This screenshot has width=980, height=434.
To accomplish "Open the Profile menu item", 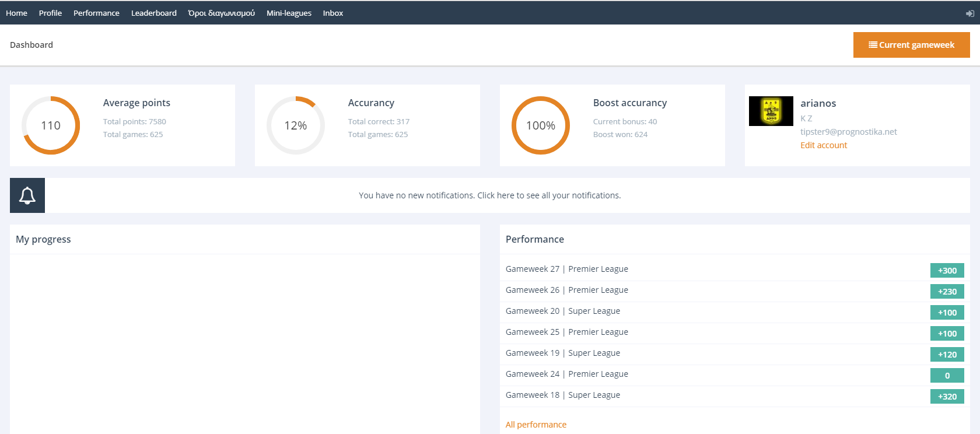I will (50, 13).
